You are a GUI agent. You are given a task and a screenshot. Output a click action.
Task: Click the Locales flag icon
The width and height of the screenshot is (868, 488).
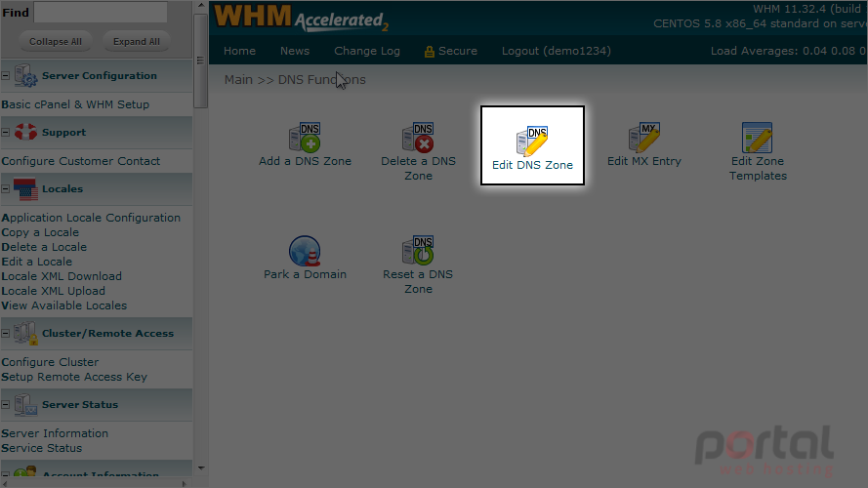click(x=25, y=188)
